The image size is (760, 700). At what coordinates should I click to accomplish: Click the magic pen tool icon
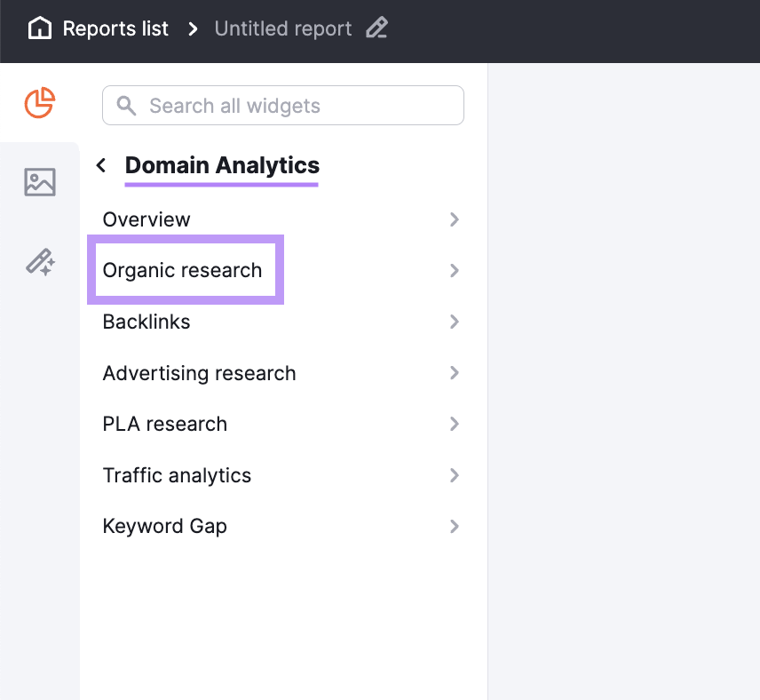(x=39, y=262)
